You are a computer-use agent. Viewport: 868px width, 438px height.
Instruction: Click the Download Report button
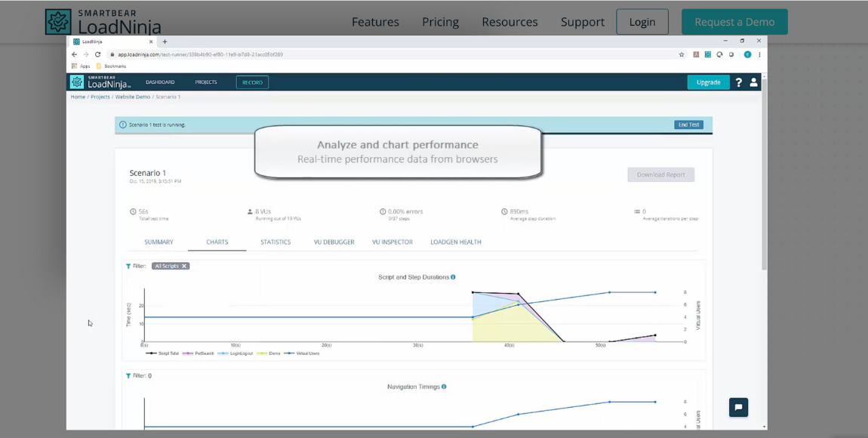660,174
